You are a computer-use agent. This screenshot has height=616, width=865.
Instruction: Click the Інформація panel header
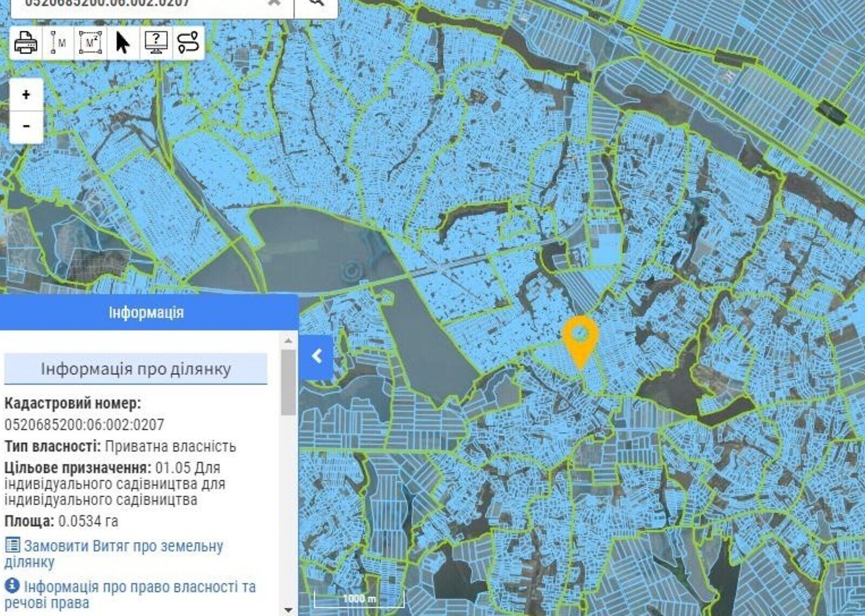click(x=146, y=312)
